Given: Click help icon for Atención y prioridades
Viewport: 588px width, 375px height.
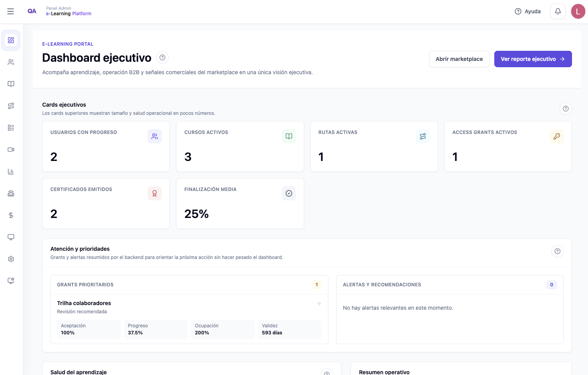Looking at the screenshot, I should (558, 251).
